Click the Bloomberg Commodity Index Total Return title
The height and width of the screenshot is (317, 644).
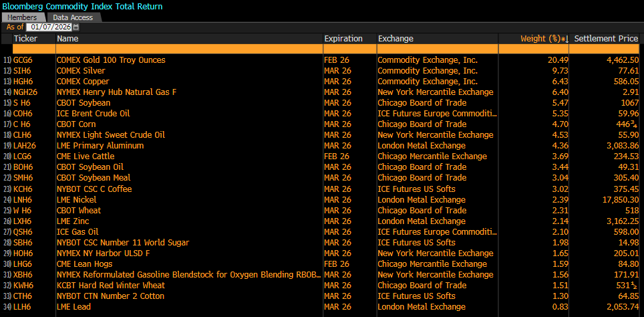pyautogui.click(x=83, y=6)
